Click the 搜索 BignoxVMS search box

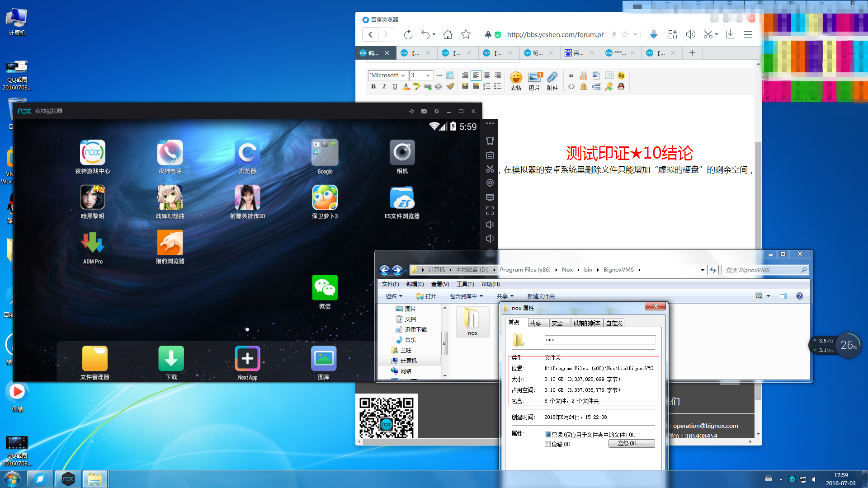coord(764,270)
